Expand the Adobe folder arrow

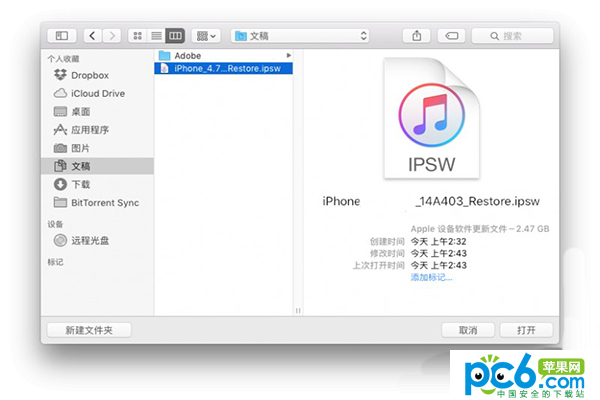point(289,55)
